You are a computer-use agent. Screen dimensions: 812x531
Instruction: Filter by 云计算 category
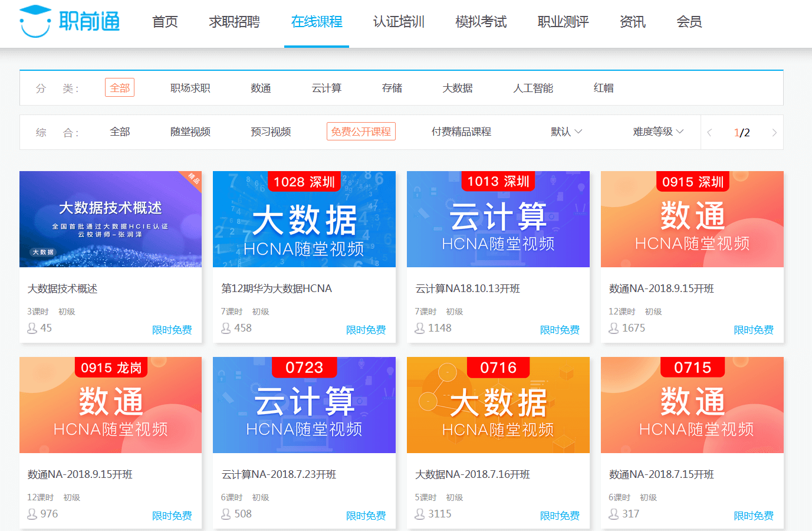(x=326, y=88)
